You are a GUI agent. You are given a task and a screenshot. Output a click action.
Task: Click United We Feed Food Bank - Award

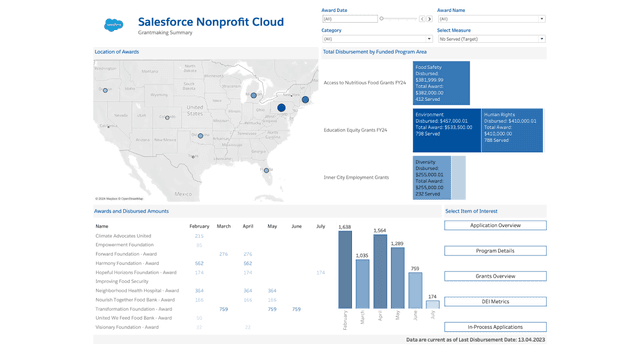134,318
